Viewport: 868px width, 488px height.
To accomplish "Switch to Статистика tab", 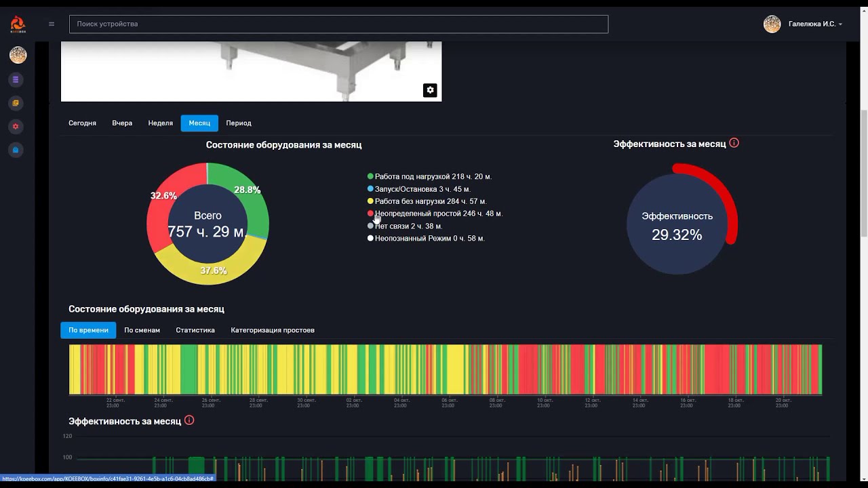I will (x=195, y=330).
